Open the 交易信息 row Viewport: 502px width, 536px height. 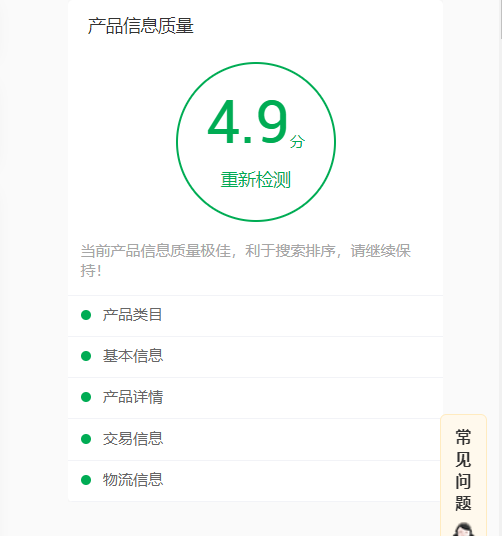tap(255, 439)
